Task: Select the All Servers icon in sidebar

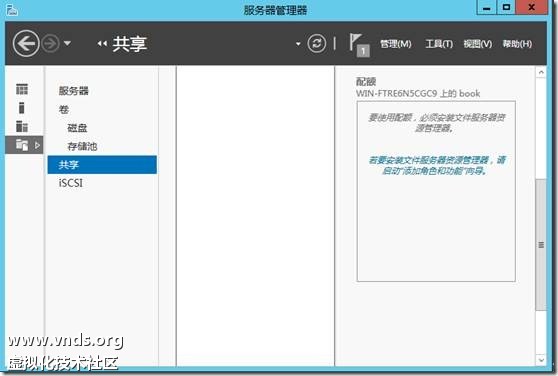Action: tap(22, 126)
